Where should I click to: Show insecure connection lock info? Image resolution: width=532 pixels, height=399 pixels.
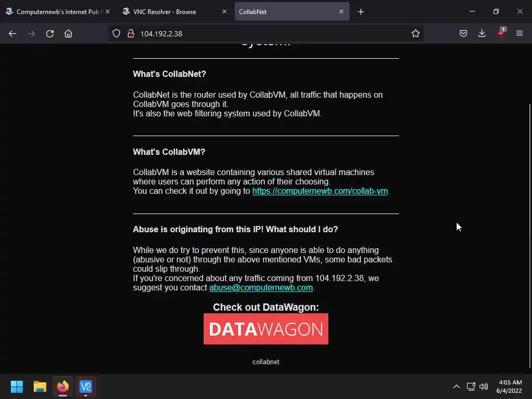tap(130, 34)
